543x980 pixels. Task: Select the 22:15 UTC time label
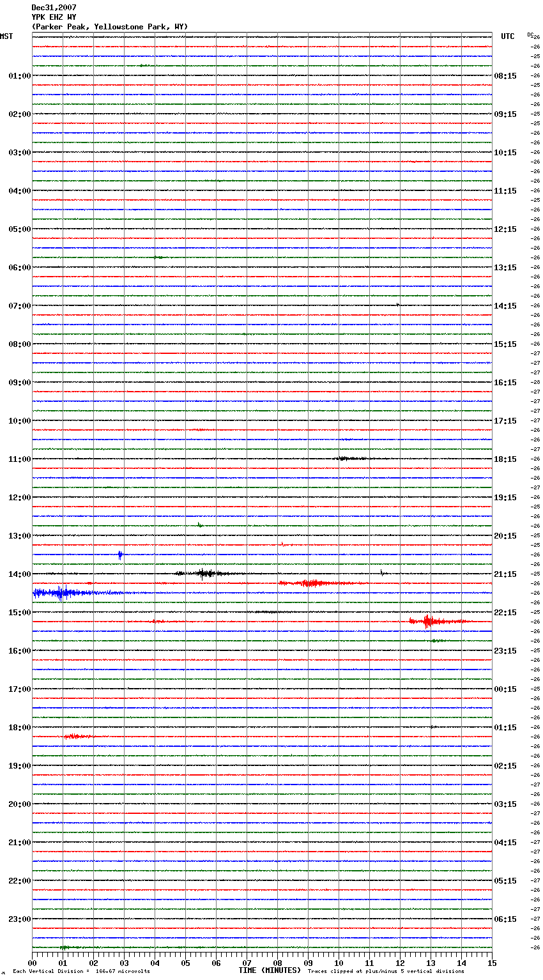[x=505, y=613]
